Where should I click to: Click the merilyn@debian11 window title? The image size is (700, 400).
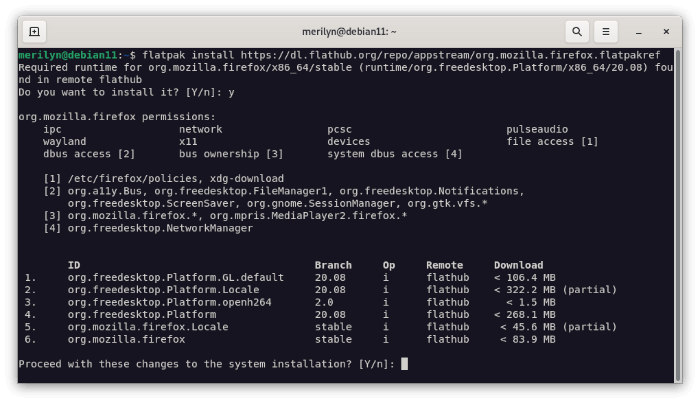point(349,32)
